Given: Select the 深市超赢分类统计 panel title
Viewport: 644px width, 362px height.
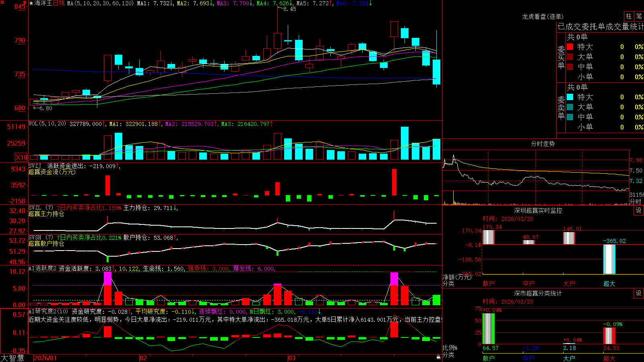Looking at the screenshot, I should pos(538,293).
